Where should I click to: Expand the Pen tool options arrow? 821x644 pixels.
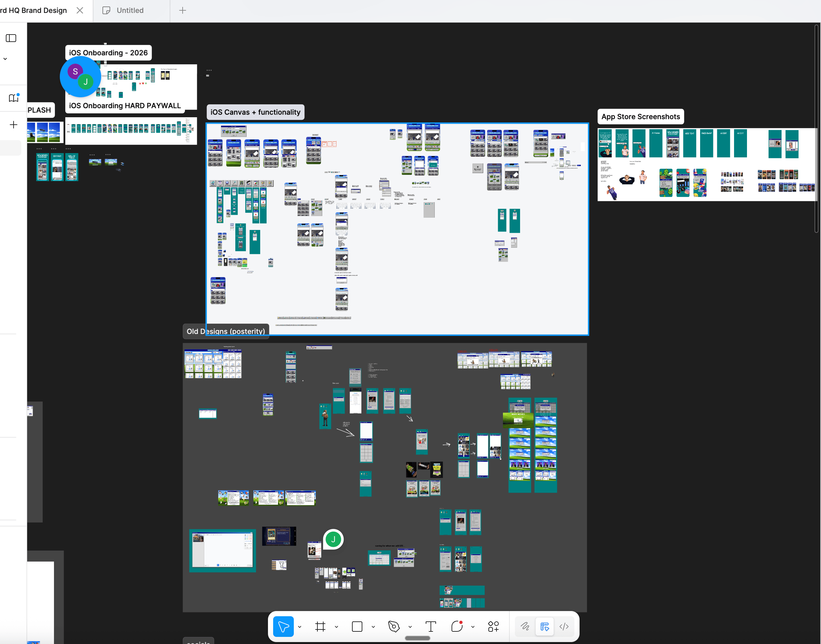coord(410,627)
